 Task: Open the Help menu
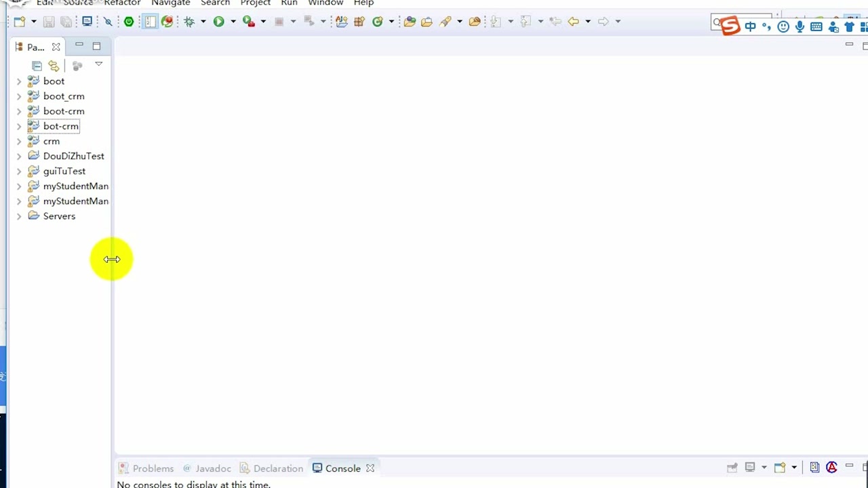(363, 3)
